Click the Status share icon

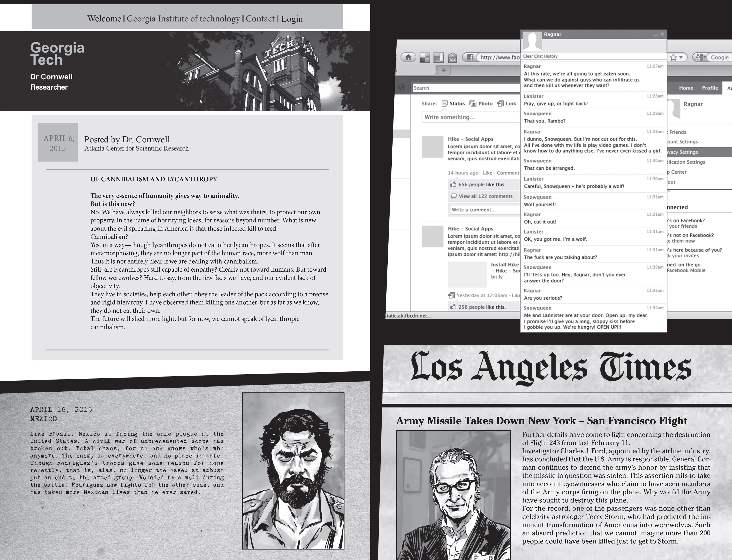tap(444, 104)
